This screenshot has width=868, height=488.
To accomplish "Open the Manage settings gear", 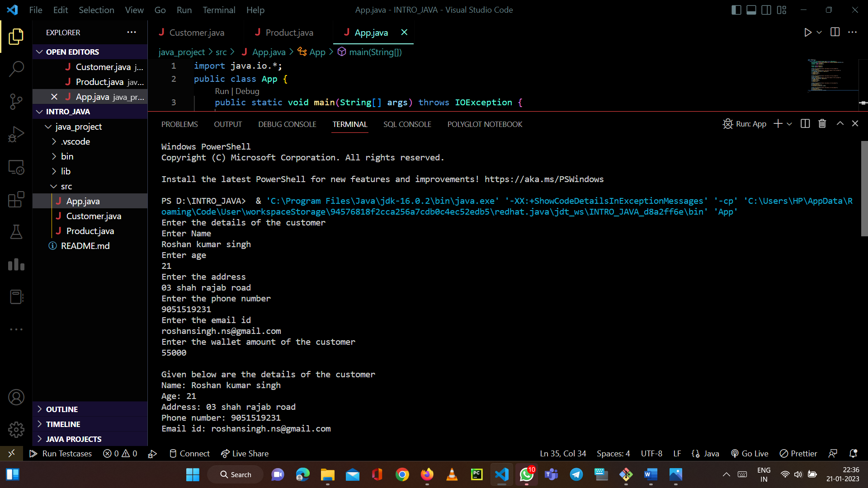I will click(16, 430).
